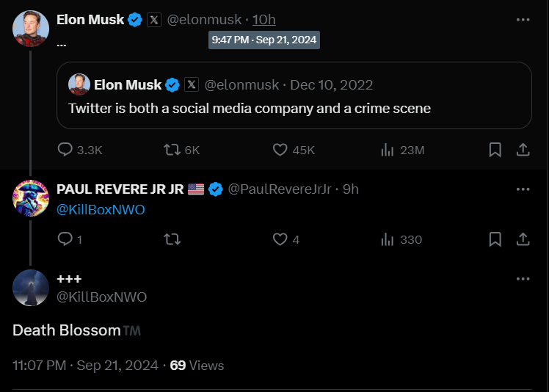
Task: Open the 10h timestamp link
Action: [263, 20]
